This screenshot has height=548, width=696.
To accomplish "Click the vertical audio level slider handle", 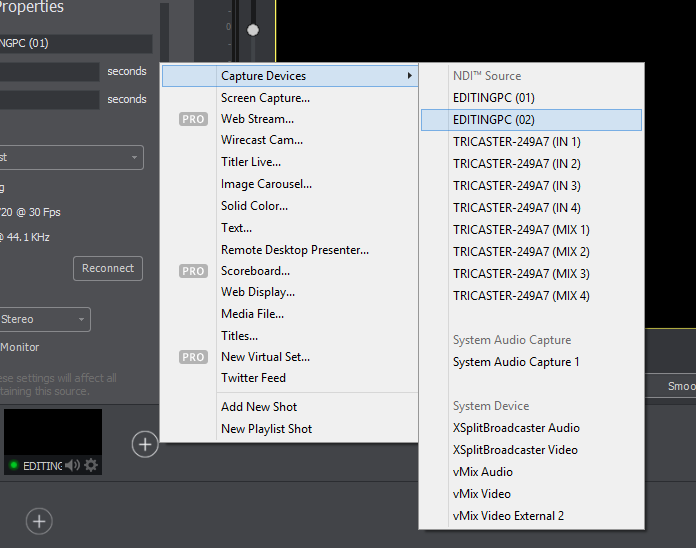I will [253, 30].
